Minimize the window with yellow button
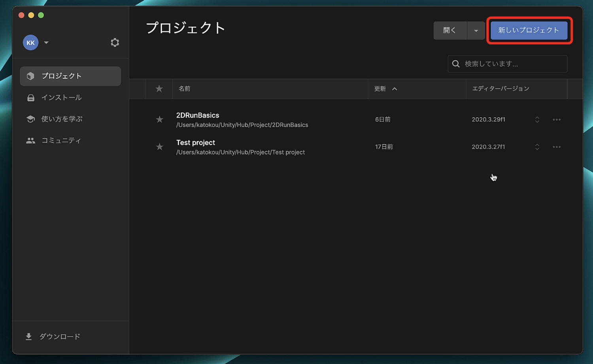593x364 pixels. click(x=31, y=15)
